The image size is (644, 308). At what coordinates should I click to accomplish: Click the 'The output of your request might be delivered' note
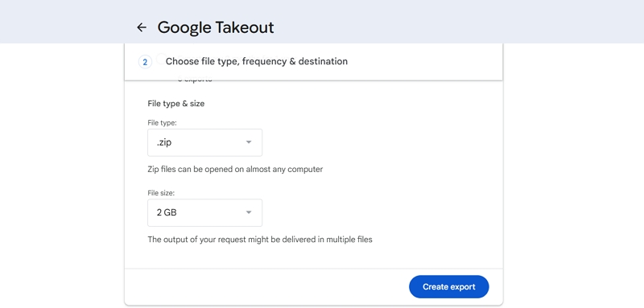click(x=259, y=240)
